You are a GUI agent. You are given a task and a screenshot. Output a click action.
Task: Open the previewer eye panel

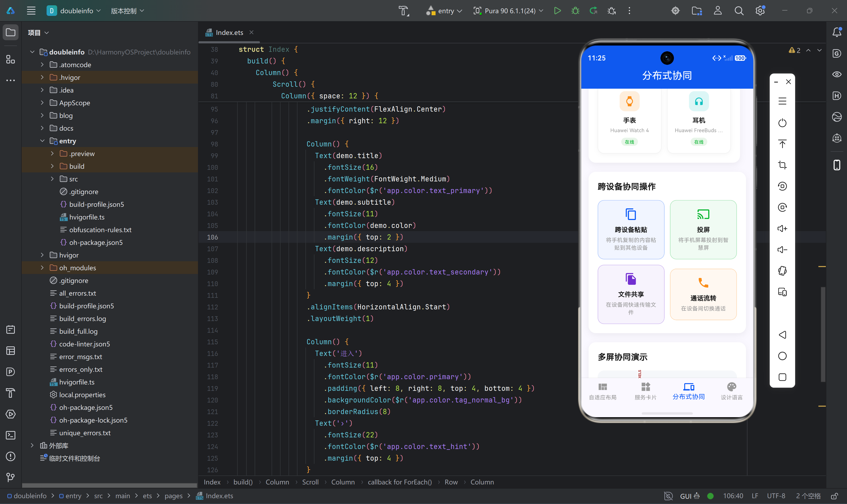(x=836, y=74)
